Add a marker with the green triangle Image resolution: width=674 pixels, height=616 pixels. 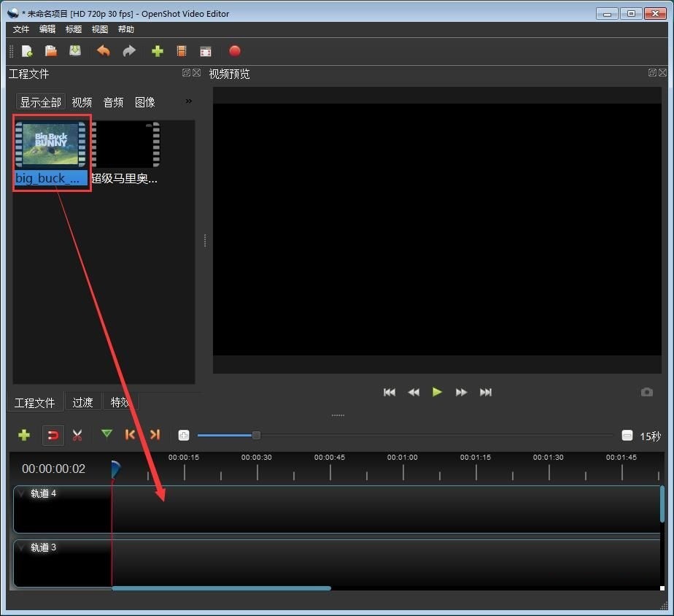(x=106, y=434)
